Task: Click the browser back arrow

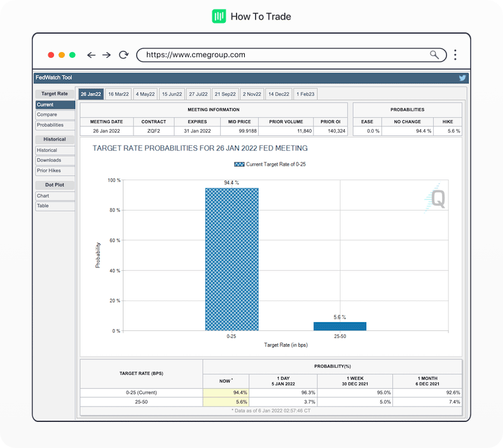Action: pos(91,55)
